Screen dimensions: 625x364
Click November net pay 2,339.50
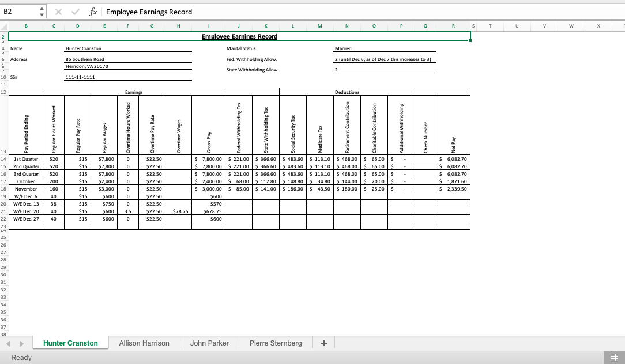[453, 189]
